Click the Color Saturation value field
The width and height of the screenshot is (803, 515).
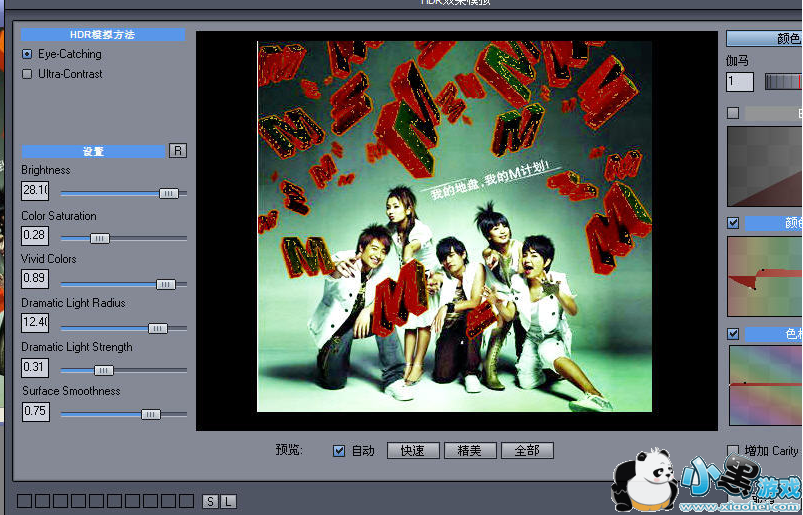pos(35,235)
